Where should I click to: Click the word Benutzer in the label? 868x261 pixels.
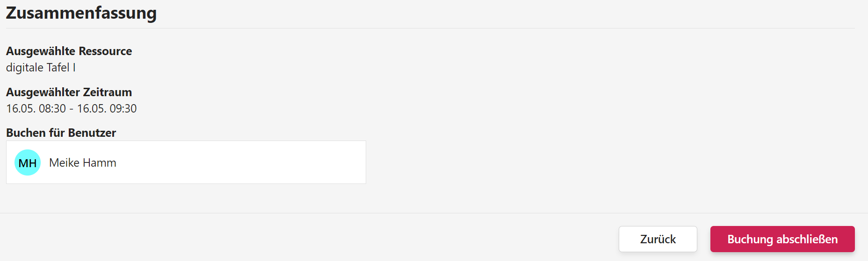[x=92, y=133]
